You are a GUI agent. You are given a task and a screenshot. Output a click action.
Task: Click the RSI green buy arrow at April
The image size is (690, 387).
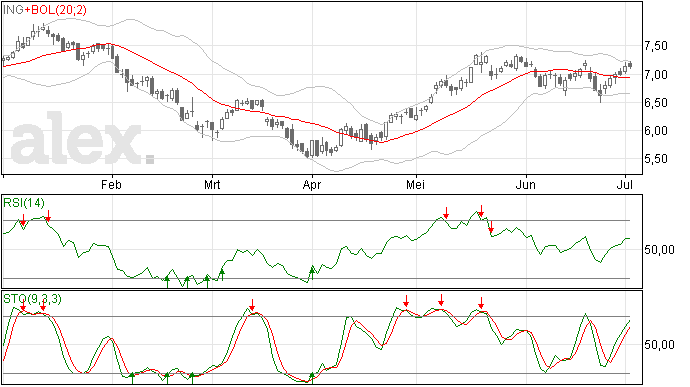pos(312,273)
